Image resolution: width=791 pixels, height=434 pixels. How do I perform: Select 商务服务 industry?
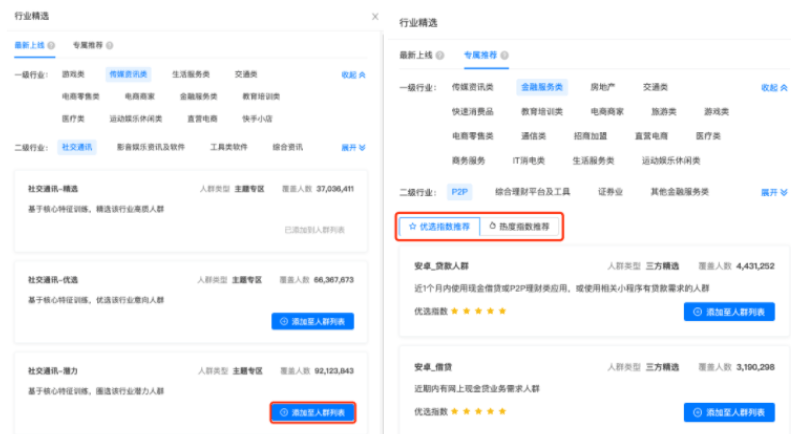(x=469, y=160)
